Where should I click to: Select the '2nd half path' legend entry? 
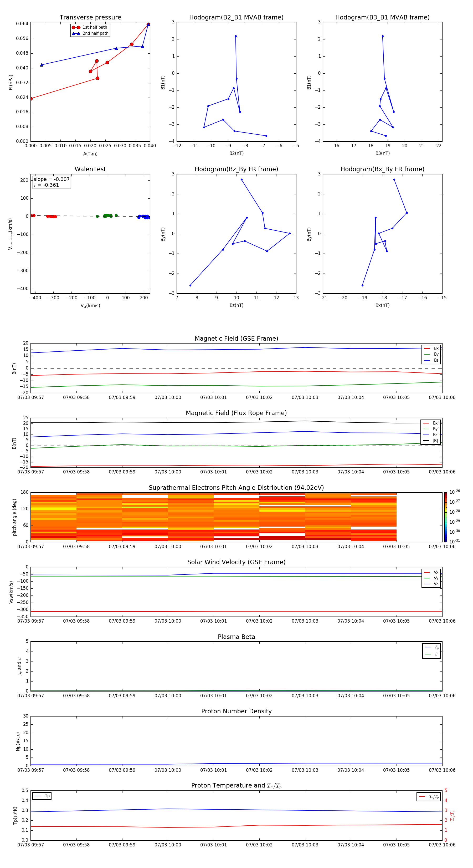pyautogui.click(x=90, y=33)
